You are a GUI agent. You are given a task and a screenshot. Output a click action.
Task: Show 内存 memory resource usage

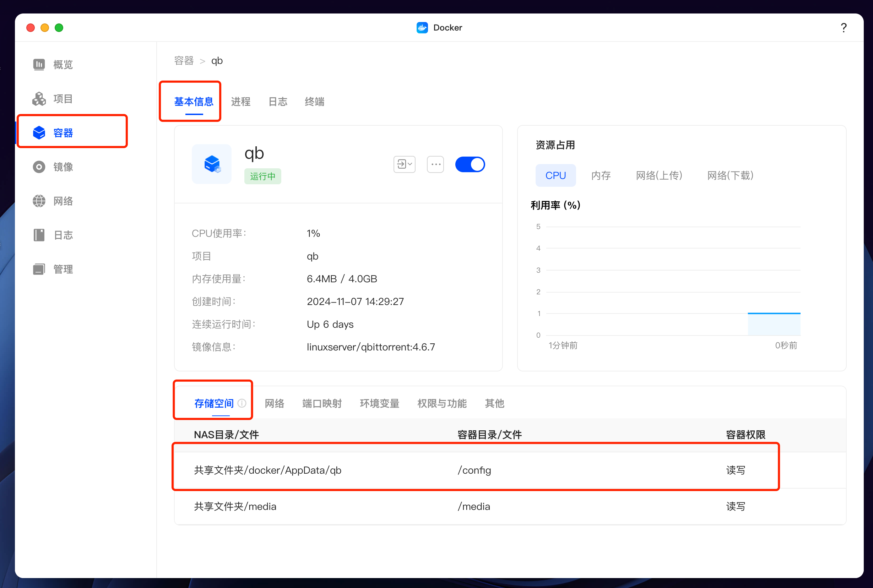point(601,175)
